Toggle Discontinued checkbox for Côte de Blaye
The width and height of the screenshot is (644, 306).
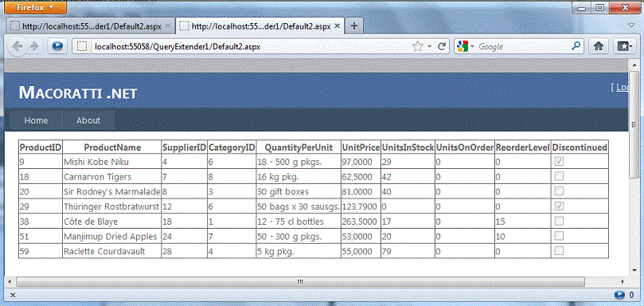click(x=559, y=222)
